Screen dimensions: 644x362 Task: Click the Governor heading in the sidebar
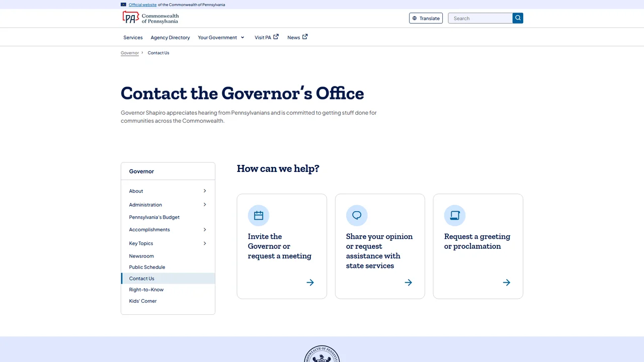141,171
